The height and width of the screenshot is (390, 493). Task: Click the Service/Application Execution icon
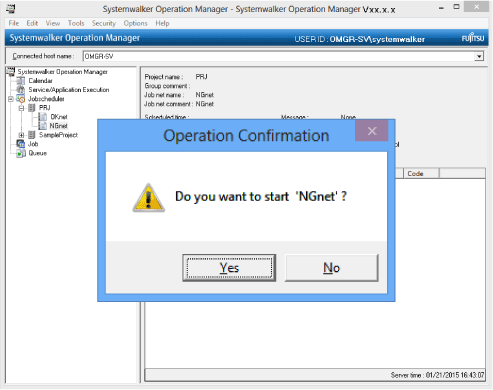(x=21, y=90)
